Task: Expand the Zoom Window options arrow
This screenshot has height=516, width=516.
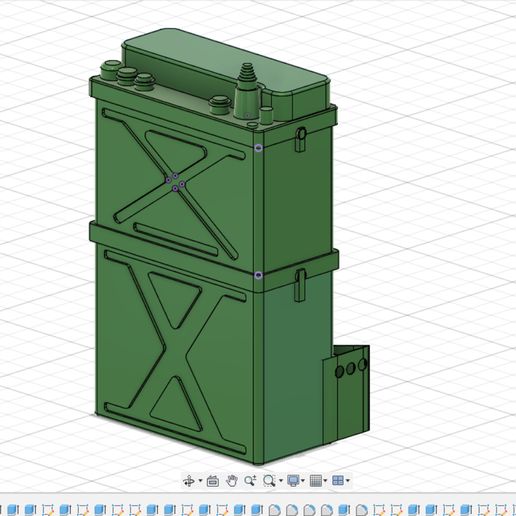Action: (x=280, y=481)
